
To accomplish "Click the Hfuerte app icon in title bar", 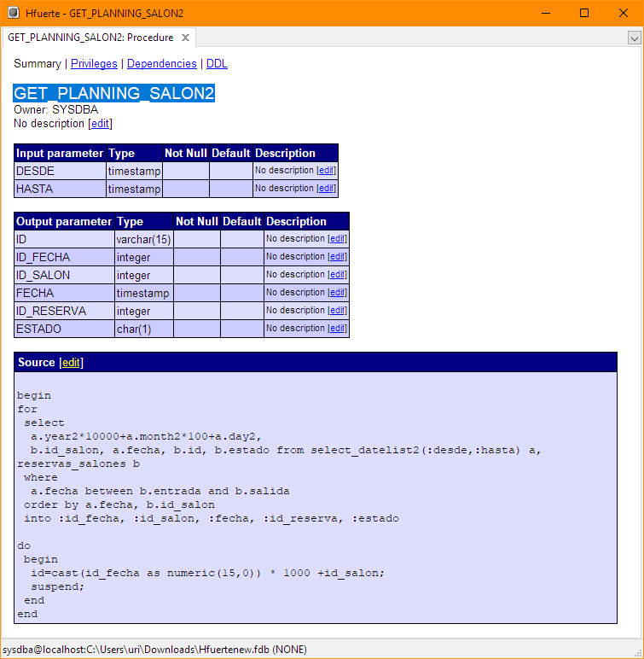I will click(14, 13).
